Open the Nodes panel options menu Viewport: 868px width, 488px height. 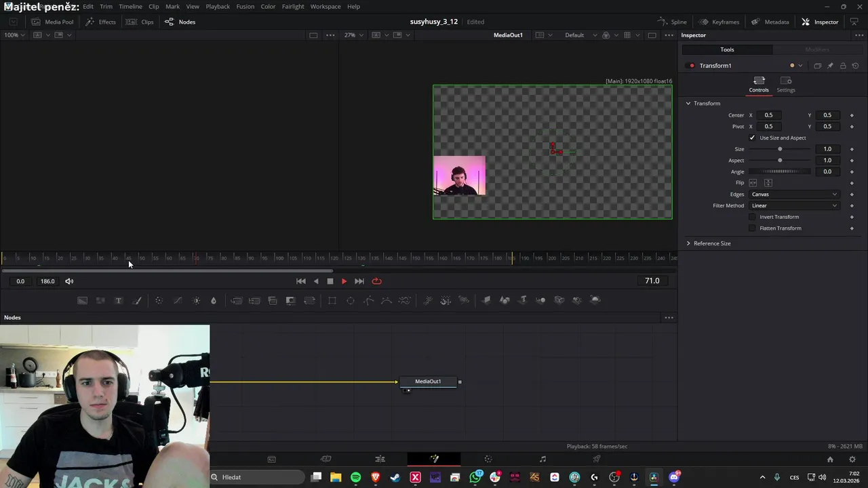point(669,318)
